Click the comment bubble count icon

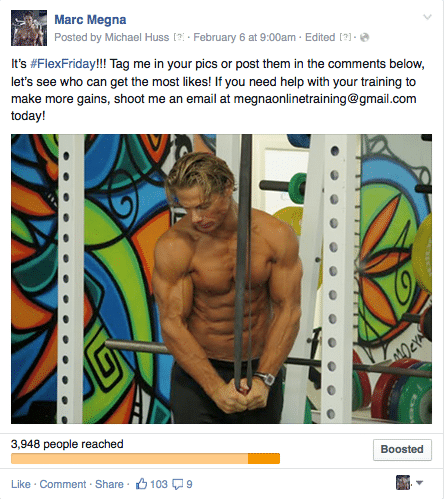click(x=178, y=484)
